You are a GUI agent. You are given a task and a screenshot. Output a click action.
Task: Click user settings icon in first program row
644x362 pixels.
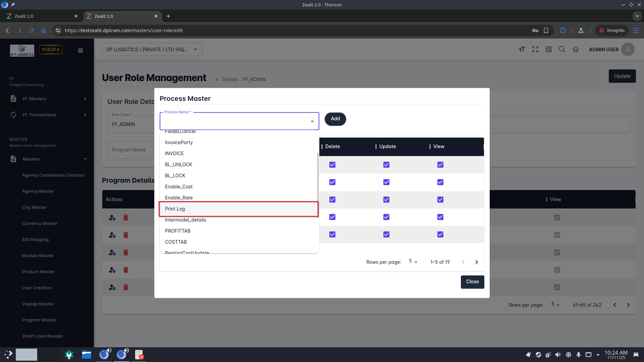pos(112,218)
